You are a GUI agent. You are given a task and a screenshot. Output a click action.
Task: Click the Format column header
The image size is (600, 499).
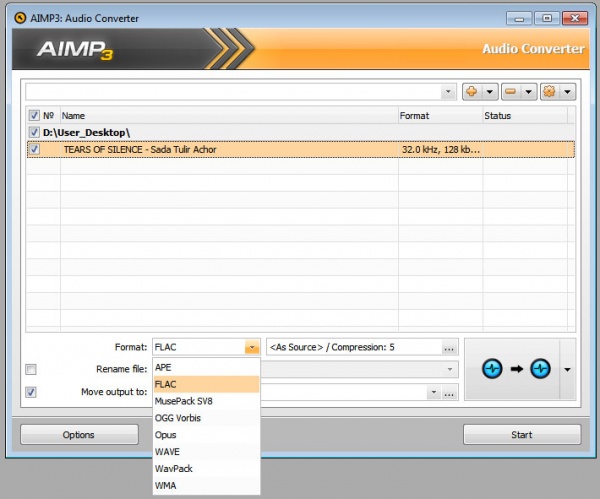click(x=440, y=116)
